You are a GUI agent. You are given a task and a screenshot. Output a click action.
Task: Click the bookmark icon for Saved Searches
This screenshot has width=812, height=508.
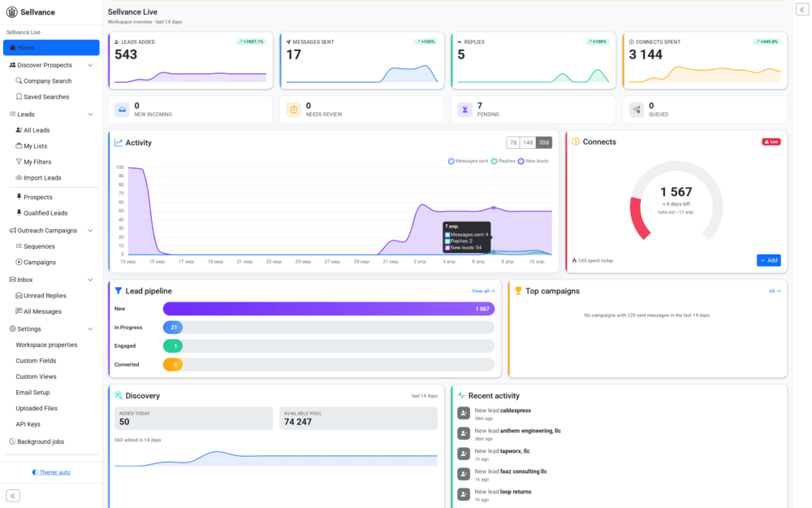point(18,96)
